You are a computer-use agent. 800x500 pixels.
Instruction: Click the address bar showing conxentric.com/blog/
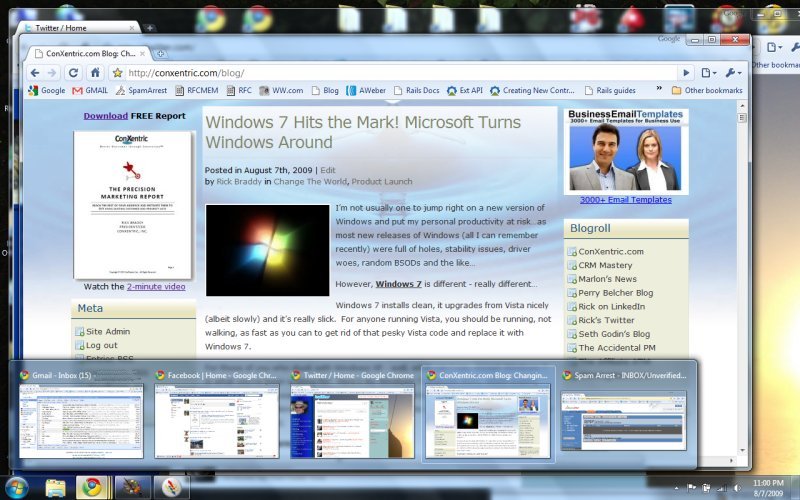[401, 73]
